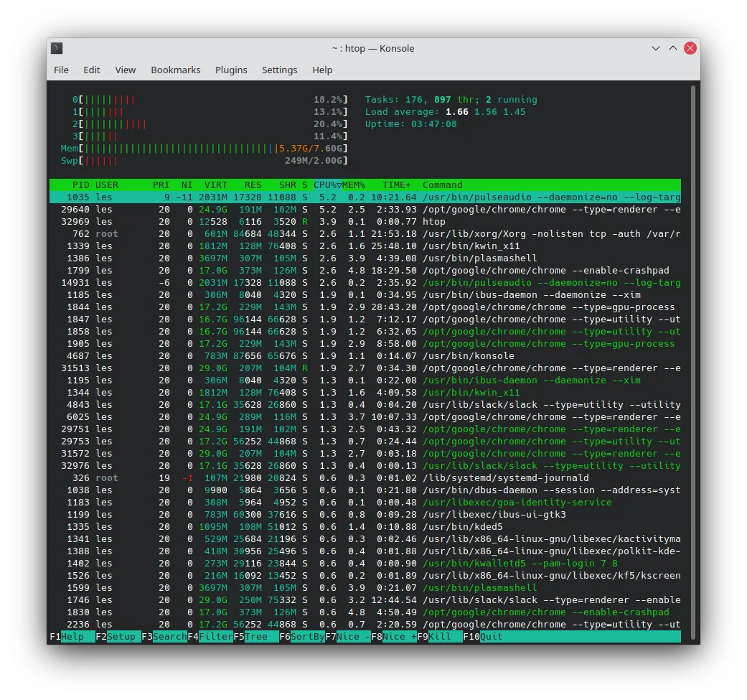
Task: Select the highlighted pulseaudio process PID 1035
Action: [x=365, y=197]
